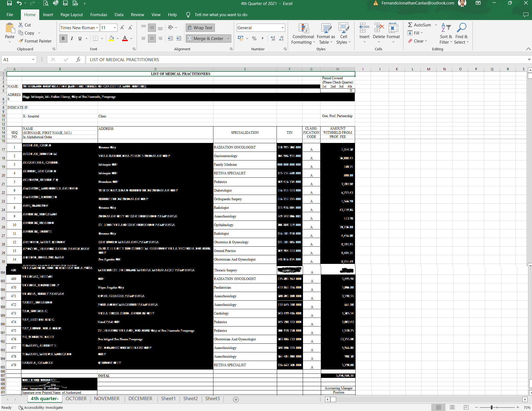
Task: Open the OCTOBER sheet tab
Action: (76, 398)
